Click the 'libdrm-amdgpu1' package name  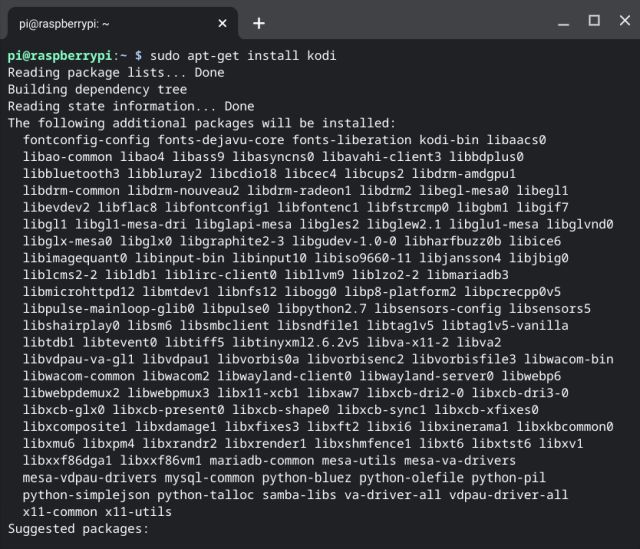tap(464, 174)
